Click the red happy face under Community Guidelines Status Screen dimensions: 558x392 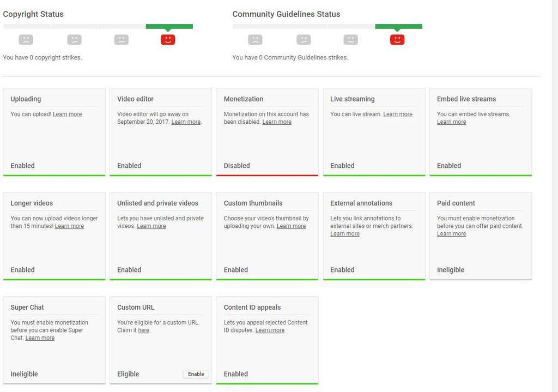click(x=397, y=39)
